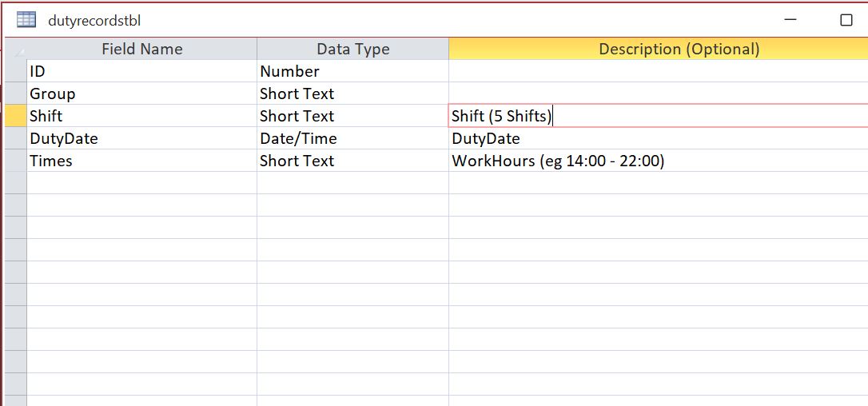Click the 'WorkHours (eg 14:00 - 22:00)' description

(x=659, y=161)
